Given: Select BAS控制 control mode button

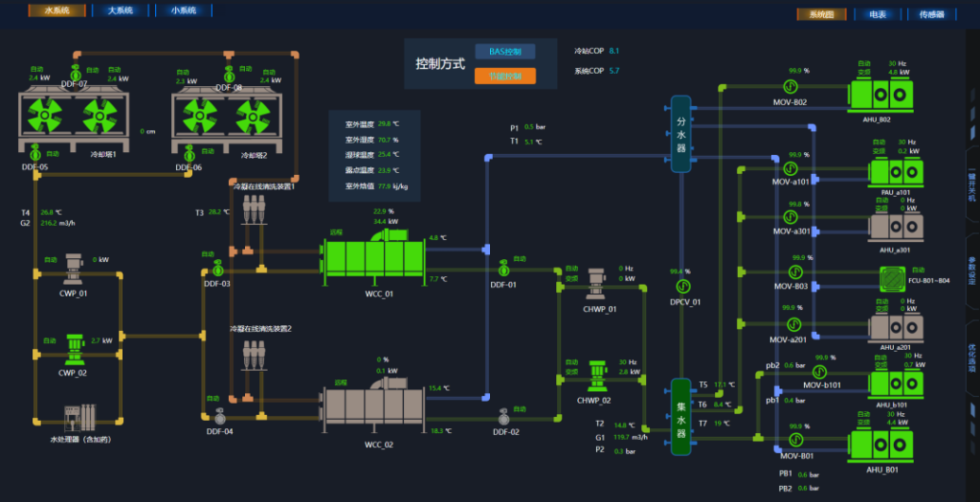Looking at the screenshot, I should tap(505, 52).
